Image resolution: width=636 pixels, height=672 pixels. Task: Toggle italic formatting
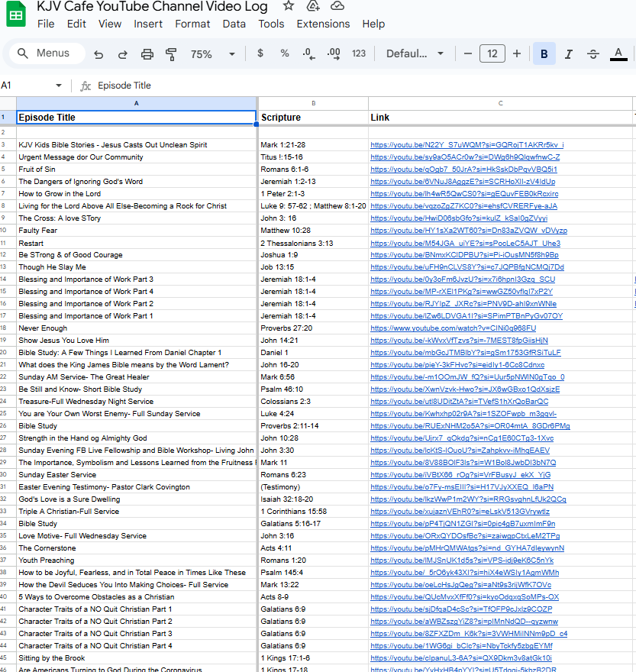point(569,53)
